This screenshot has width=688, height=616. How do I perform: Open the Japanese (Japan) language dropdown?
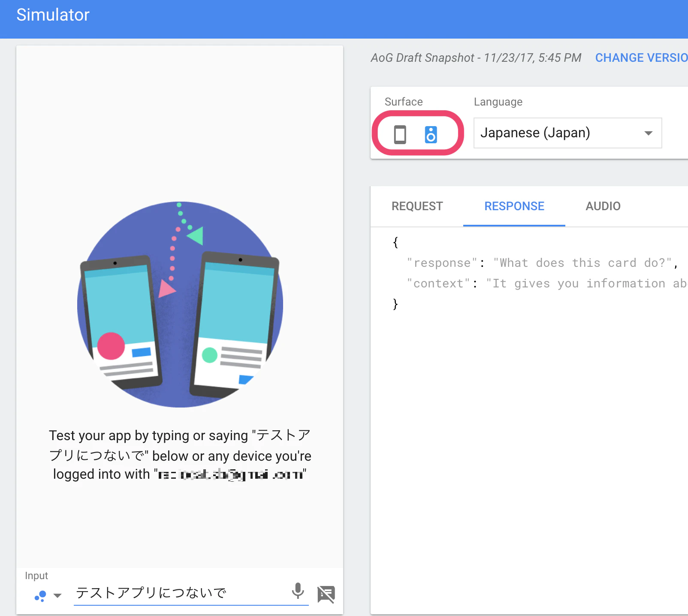click(567, 133)
